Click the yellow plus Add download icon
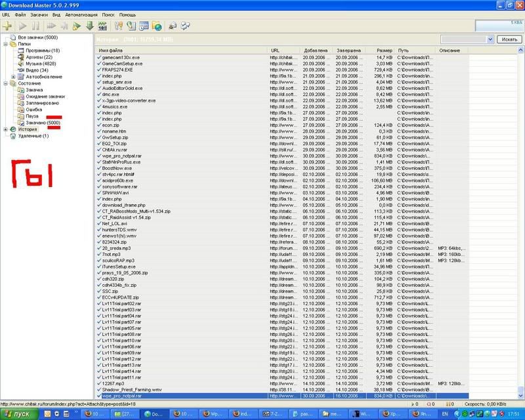Viewport: 525px width, 420px height. 7,26
